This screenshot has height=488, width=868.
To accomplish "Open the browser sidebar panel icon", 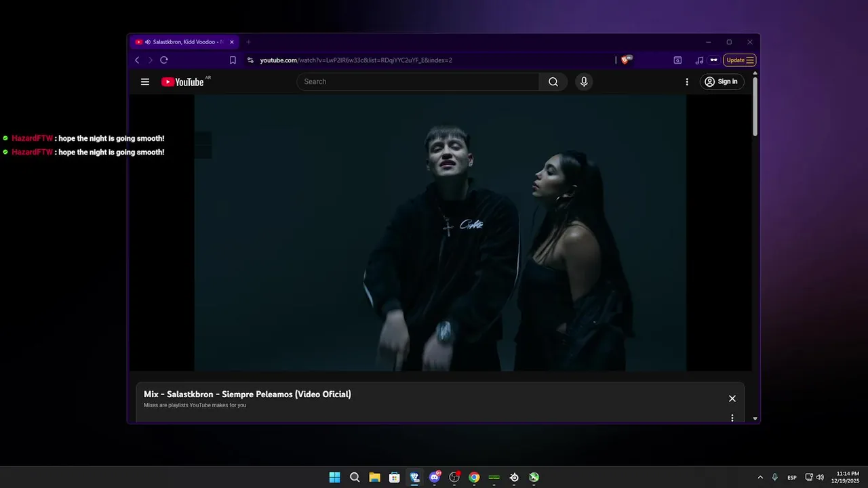I will coord(677,60).
